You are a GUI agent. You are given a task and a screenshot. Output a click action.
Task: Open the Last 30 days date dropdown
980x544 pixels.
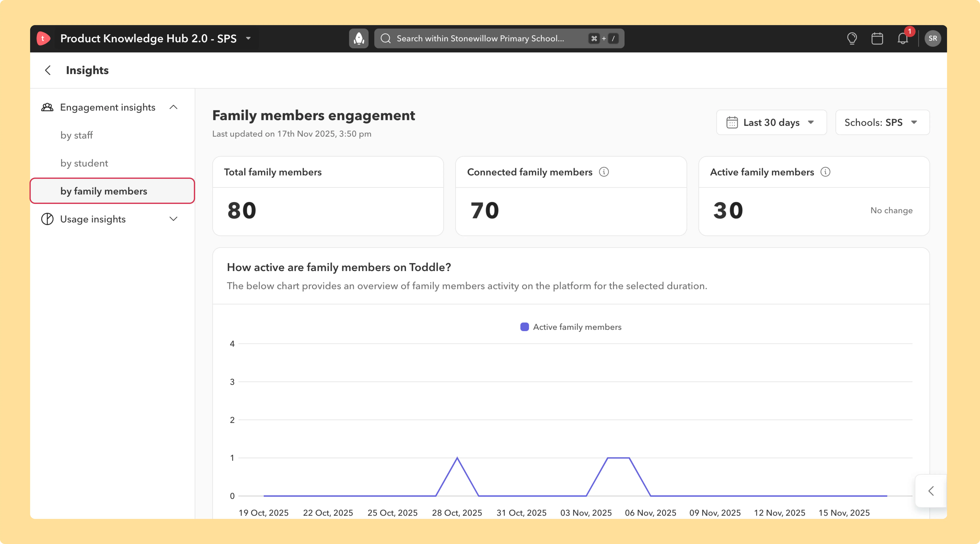772,123
